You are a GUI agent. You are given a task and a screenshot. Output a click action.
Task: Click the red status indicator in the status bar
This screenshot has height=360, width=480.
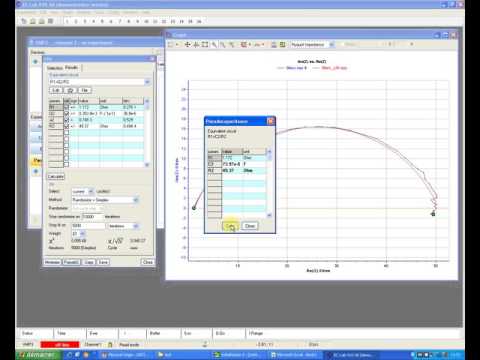(x=60, y=345)
